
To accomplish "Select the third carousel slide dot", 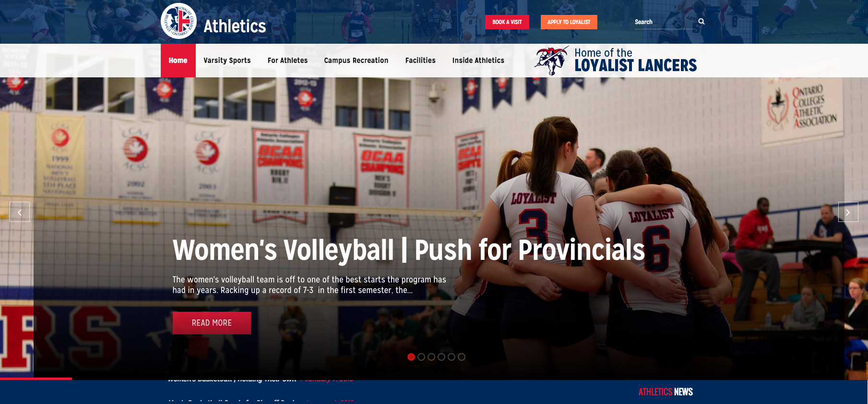I will click(x=431, y=357).
